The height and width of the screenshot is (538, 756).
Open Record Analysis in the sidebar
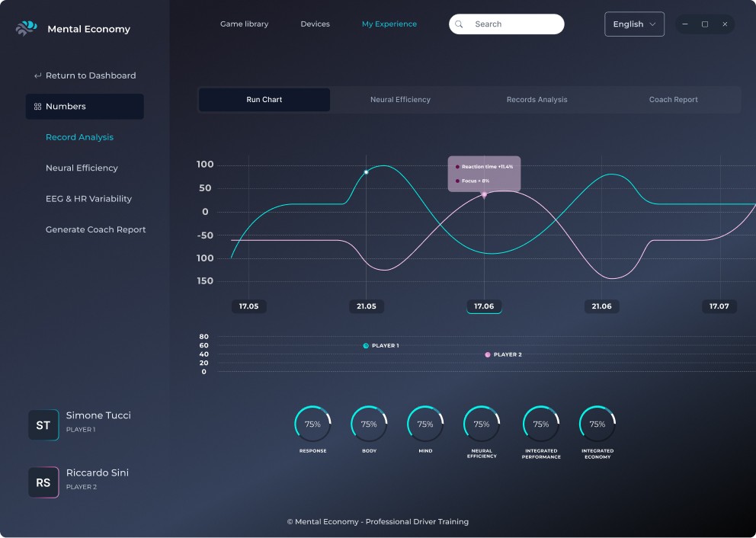click(x=79, y=137)
